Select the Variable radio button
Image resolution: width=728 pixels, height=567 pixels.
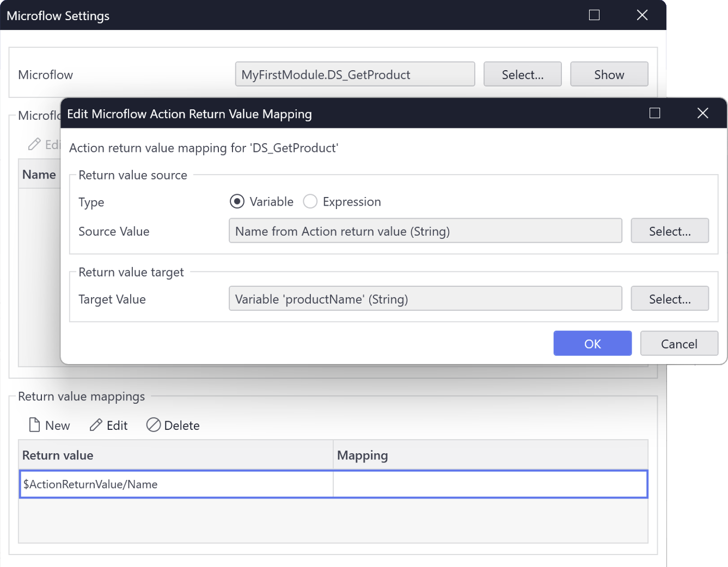(237, 201)
